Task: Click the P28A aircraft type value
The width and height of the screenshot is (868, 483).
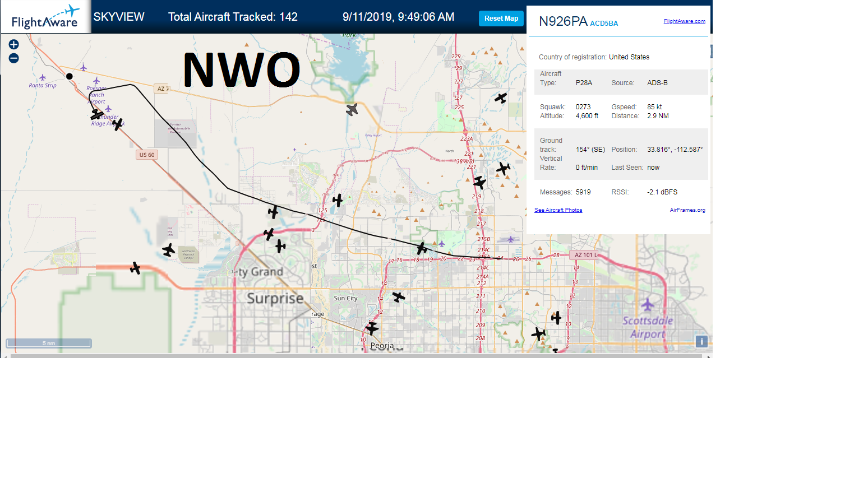Action: tap(584, 83)
